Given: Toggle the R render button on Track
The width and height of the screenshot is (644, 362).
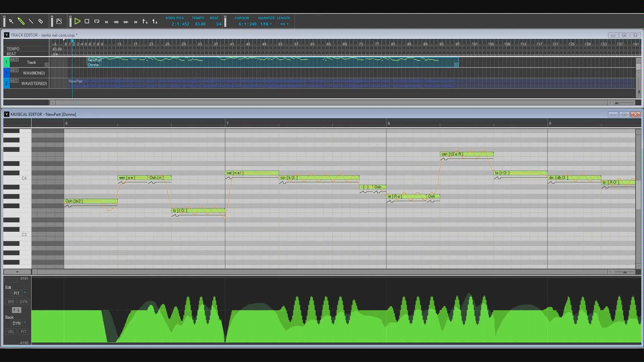Looking at the screenshot, I should [47, 64].
